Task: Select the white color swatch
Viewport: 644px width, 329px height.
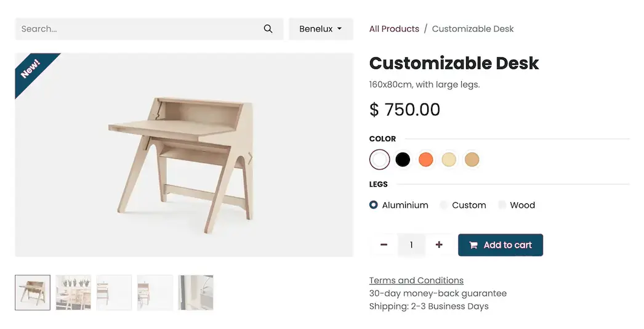Action: click(379, 160)
